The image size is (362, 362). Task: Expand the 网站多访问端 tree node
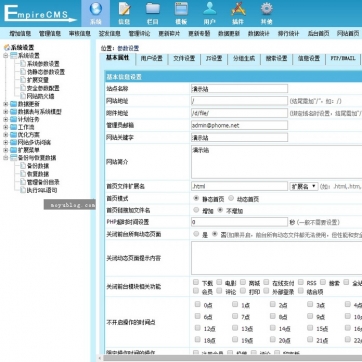pyautogui.click(x=6, y=142)
